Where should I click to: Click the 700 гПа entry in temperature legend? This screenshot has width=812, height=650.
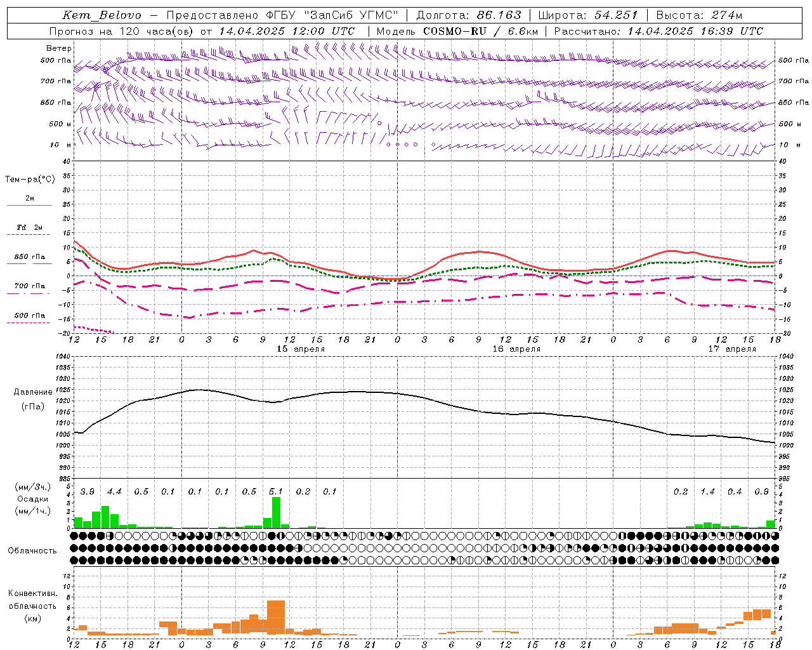[x=29, y=286]
